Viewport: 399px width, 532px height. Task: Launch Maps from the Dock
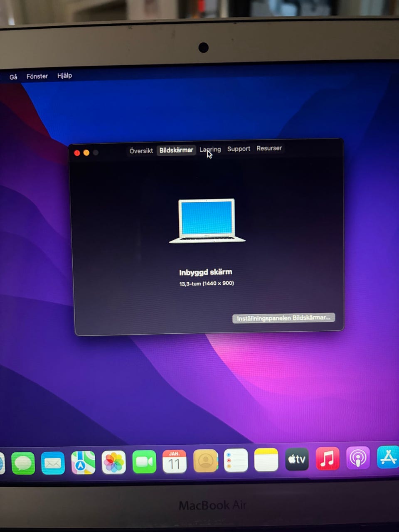click(x=83, y=463)
